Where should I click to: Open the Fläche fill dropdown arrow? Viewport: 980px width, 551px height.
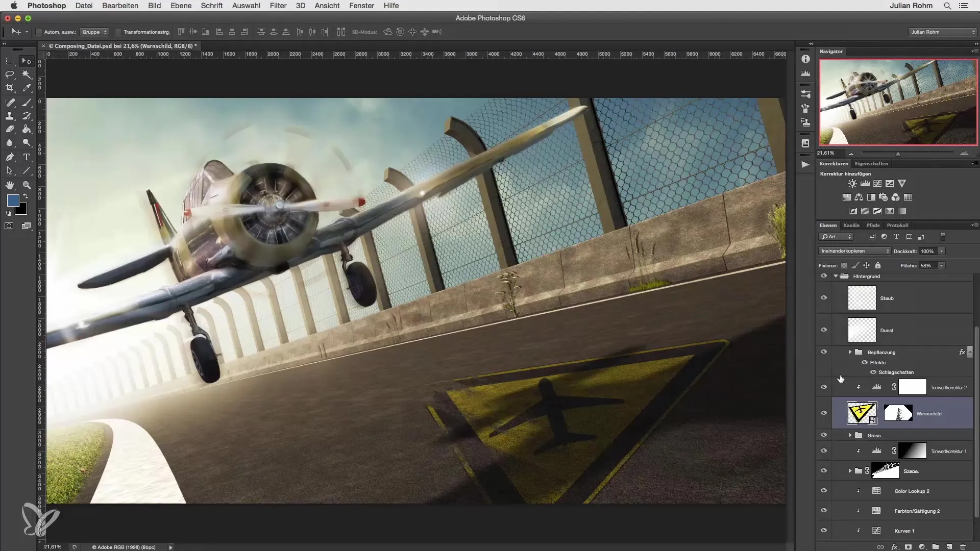click(x=942, y=265)
